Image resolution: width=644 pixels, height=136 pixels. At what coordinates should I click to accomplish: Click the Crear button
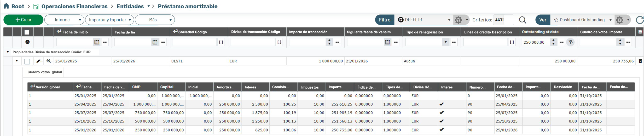[x=24, y=20]
